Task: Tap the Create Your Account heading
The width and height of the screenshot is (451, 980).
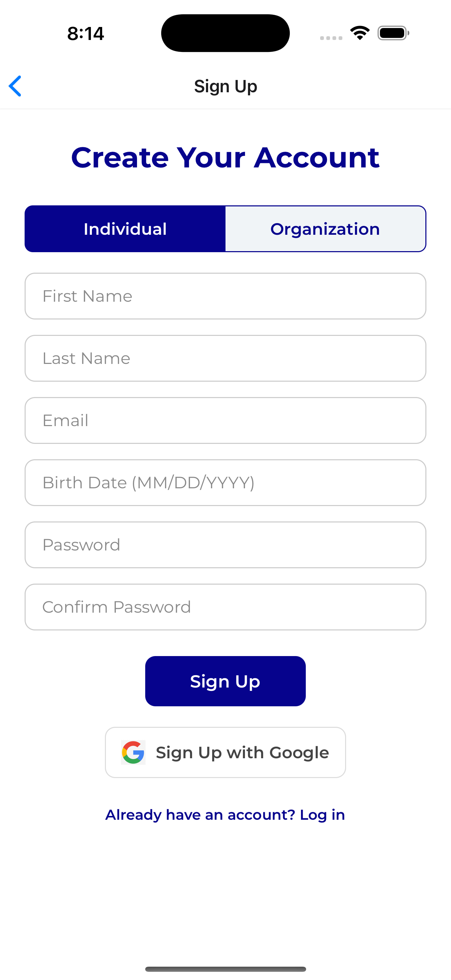Action: (x=225, y=157)
